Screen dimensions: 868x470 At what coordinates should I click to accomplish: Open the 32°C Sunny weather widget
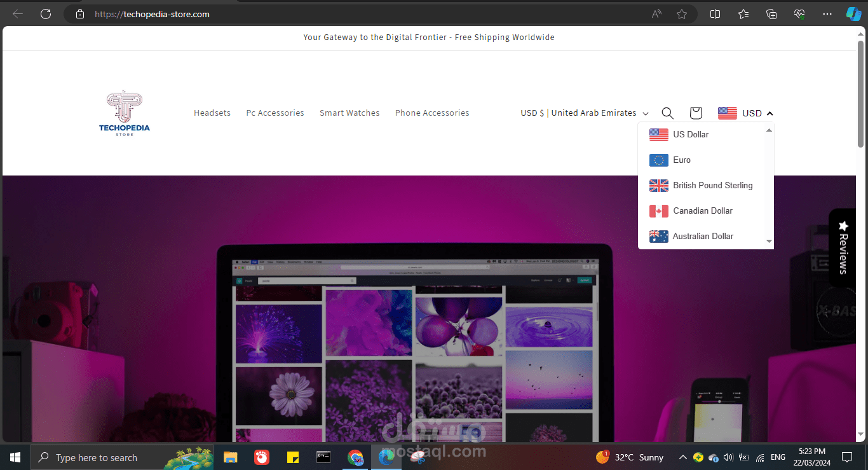pyautogui.click(x=629, y=457)
